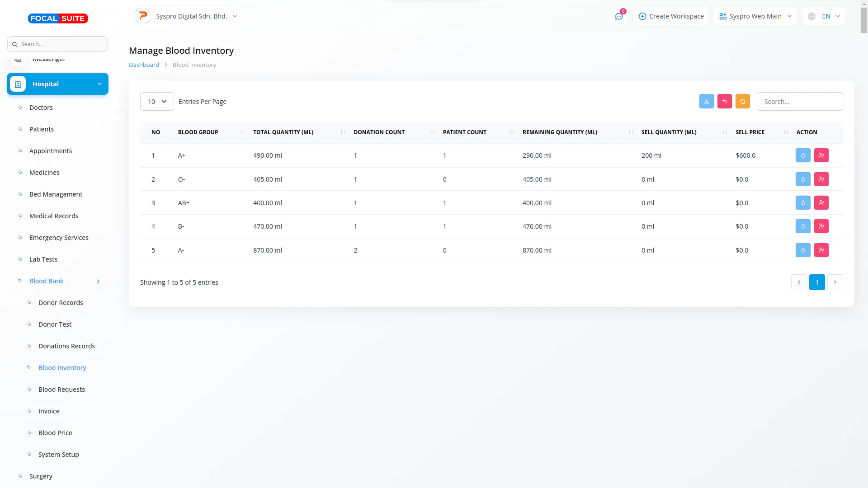Click blue droplet icon for A- row
The image size is (868, 488).
pos(803,250)
